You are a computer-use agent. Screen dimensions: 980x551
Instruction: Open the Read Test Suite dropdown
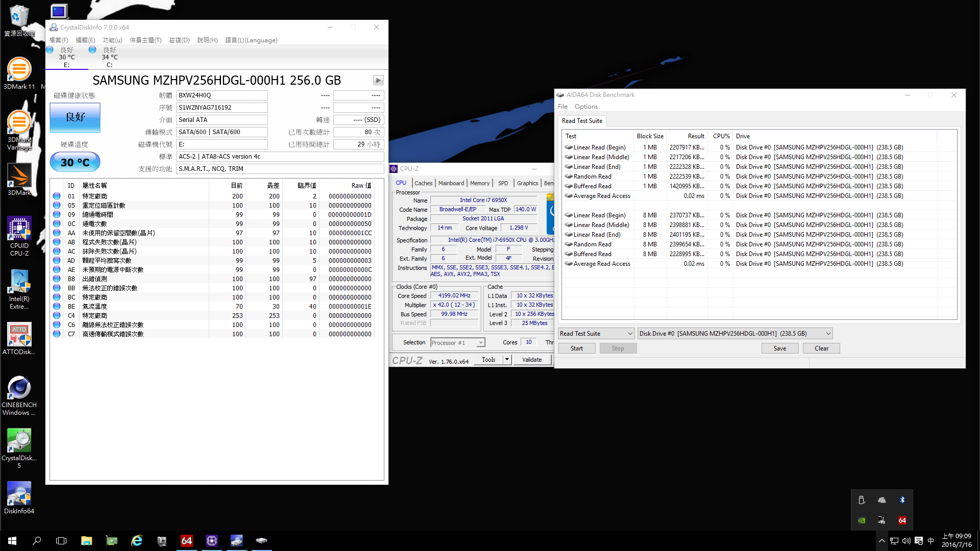tap(596, 334)
